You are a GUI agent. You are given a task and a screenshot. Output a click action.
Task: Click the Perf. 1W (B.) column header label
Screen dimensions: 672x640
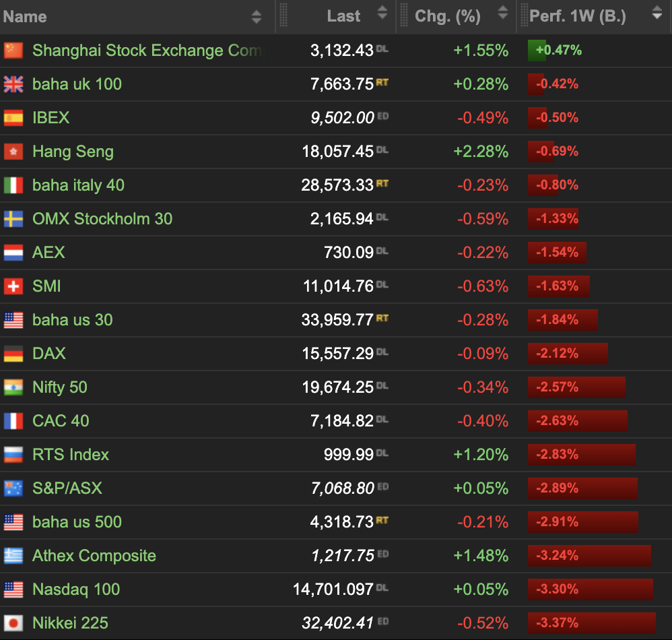[578, 17]
